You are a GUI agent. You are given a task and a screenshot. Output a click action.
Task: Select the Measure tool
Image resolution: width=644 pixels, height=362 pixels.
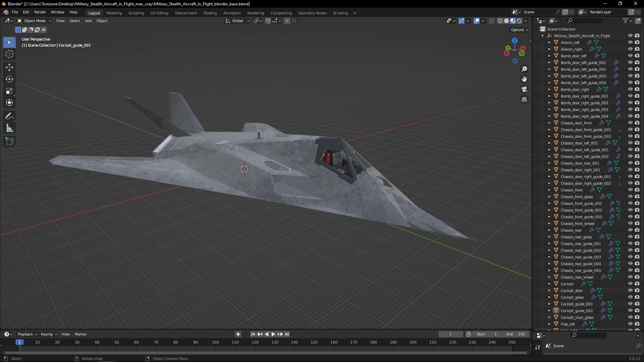9,128
